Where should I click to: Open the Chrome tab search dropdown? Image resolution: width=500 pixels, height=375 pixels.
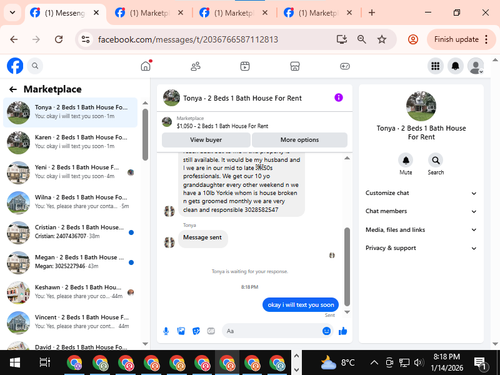(13, 13)
